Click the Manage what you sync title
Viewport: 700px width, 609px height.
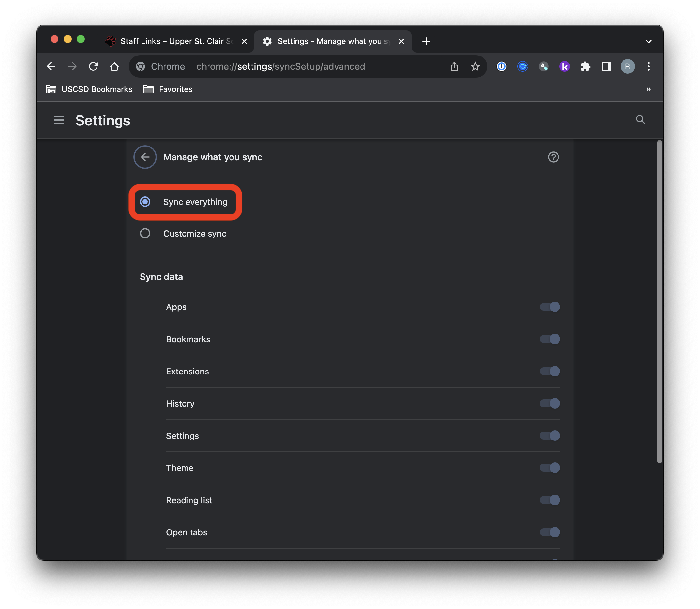[x=213, y=157]
